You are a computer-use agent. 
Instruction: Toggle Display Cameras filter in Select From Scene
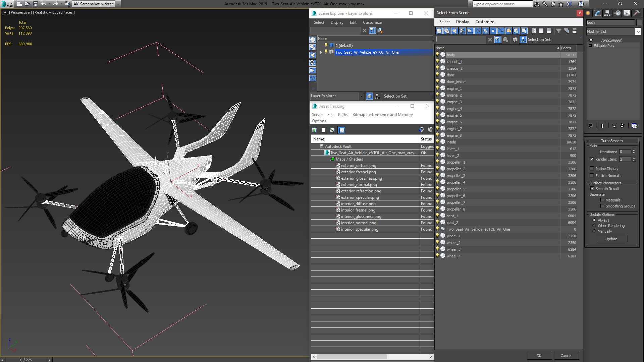click(462, 31)
